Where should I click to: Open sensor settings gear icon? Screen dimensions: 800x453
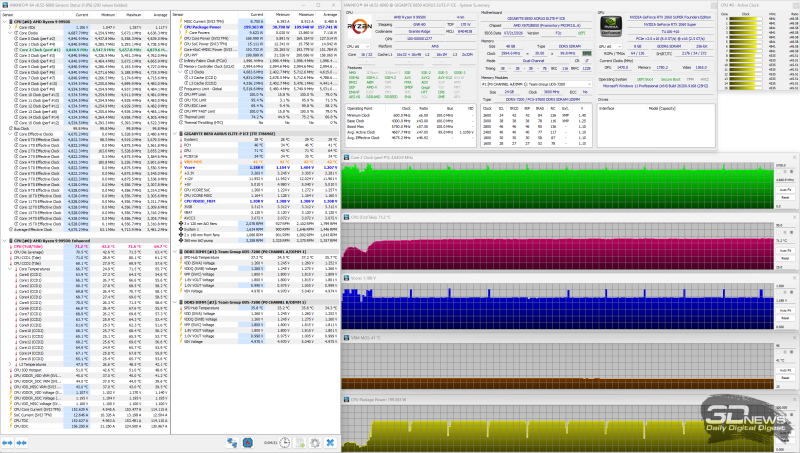[315, 442]
